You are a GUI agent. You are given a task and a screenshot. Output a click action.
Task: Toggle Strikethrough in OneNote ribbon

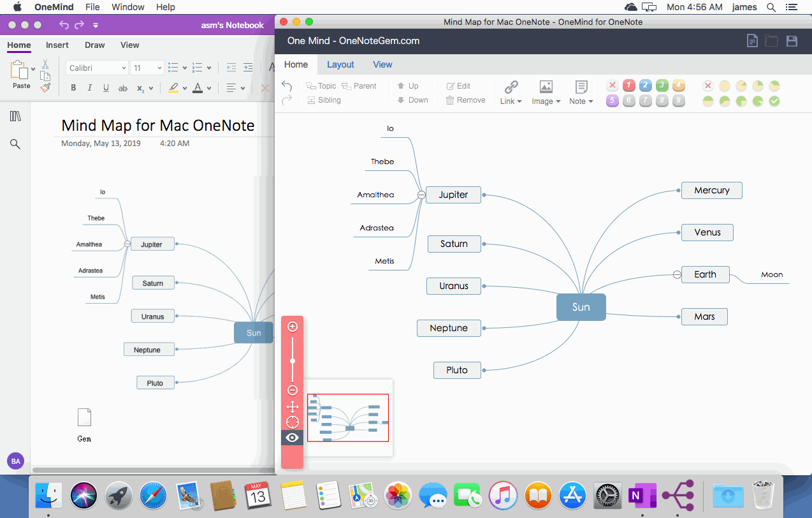(x=123, y=88)
